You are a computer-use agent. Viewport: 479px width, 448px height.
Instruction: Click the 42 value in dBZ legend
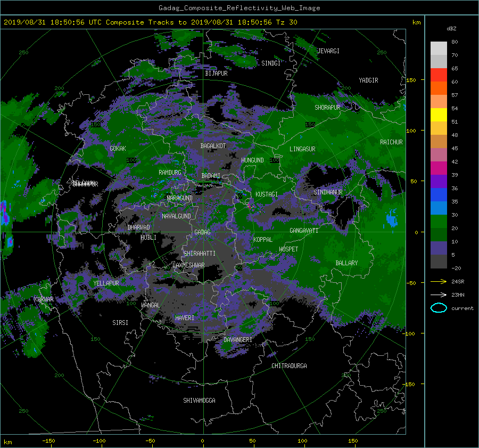coord(455,162)
